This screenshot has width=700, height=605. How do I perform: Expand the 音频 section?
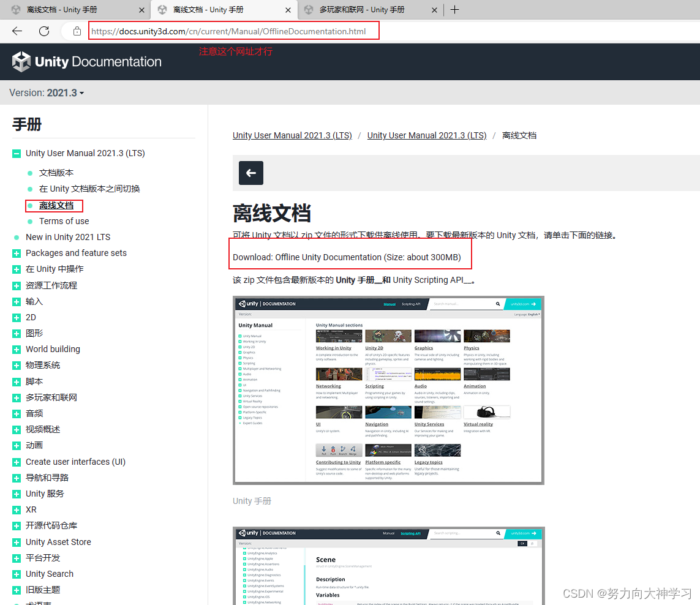point(17,414)
